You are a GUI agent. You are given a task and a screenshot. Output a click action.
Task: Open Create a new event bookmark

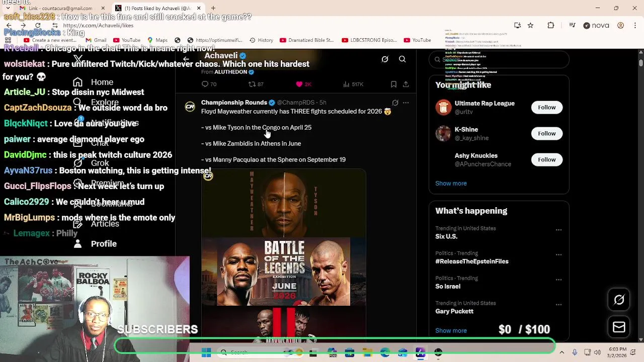coord(49,40)
